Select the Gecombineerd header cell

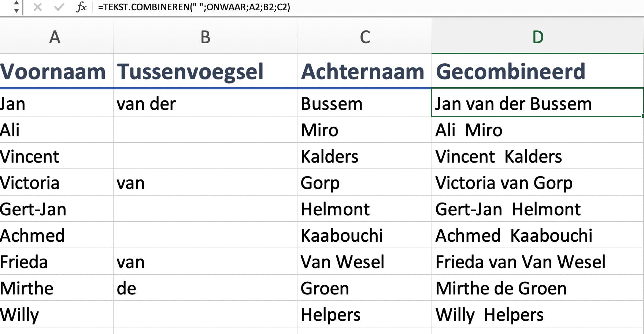click(x=511, y=71)
